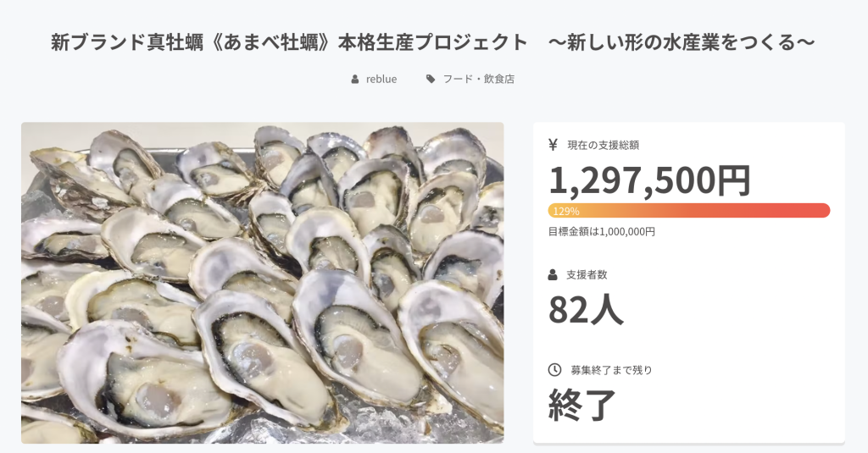Click the 終了 status text

[x=582, y=405]
